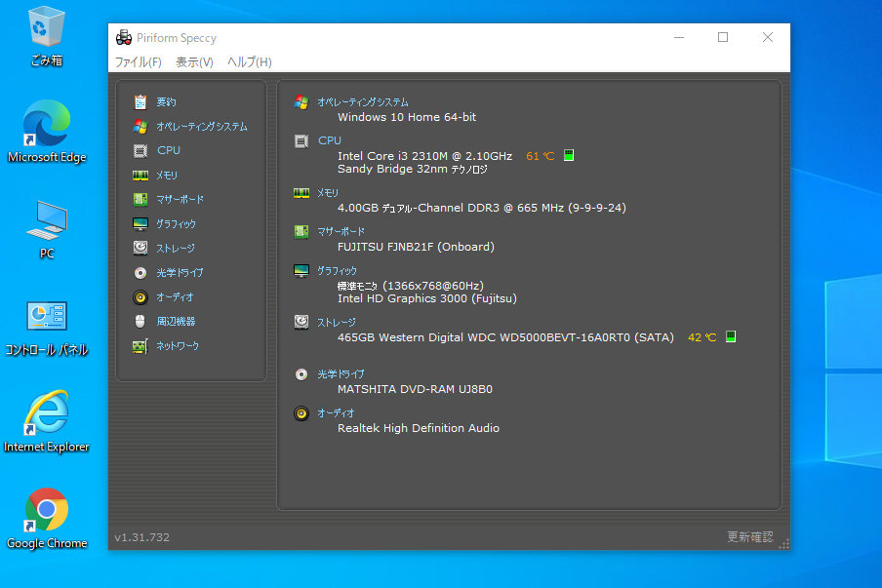Select 要約 clipboard icon in sidebar
This screenshot has width=882, height=588.
tap(140, 101)
